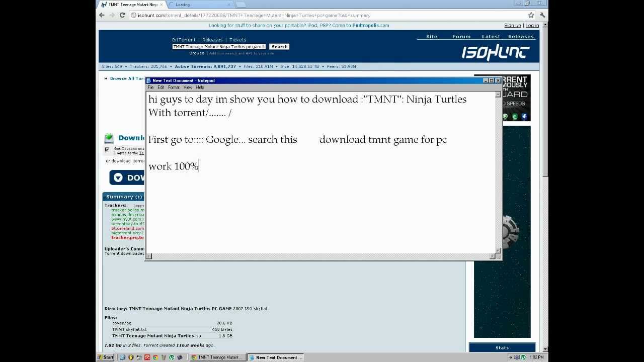
Task: Open Notepad's File menu
Action: pos(150,87)
